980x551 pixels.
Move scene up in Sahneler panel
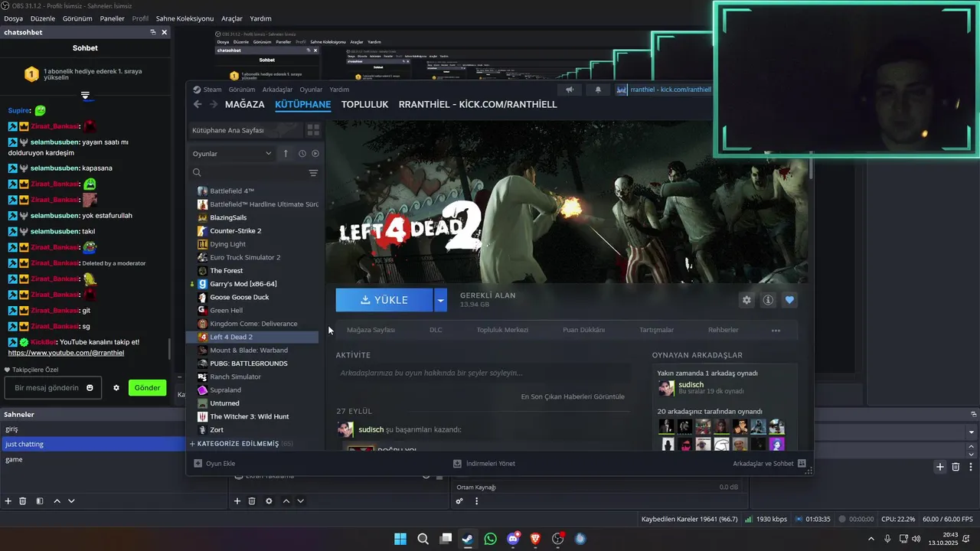[x=57, y=501]
